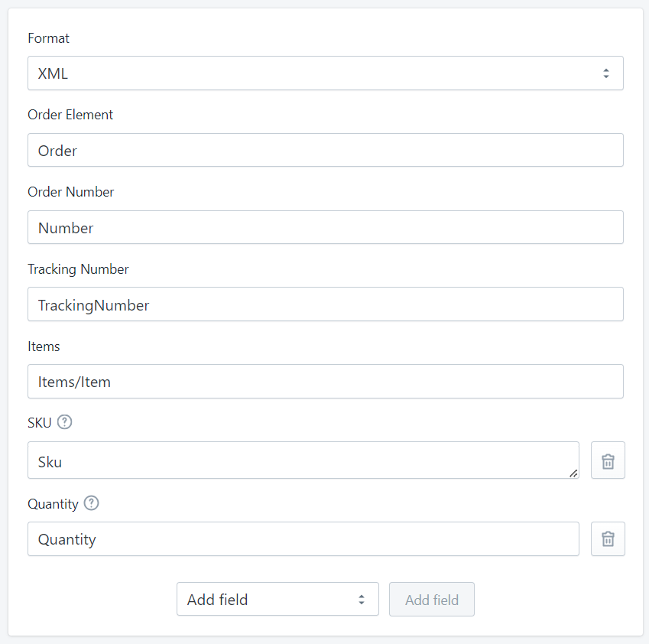649x644 pixels.
Task: Click the SKU label text
Action: pyautogui.click(x=40, y=421)
